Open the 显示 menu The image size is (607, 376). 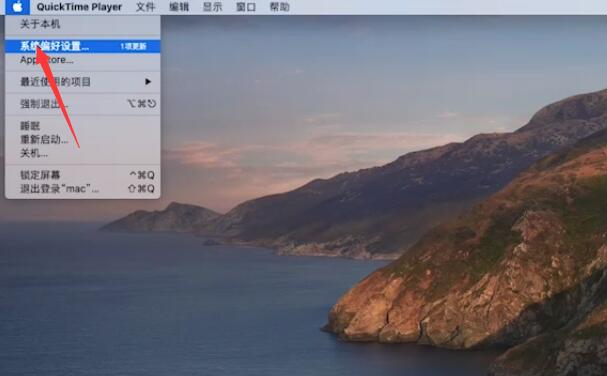(213, 7)
